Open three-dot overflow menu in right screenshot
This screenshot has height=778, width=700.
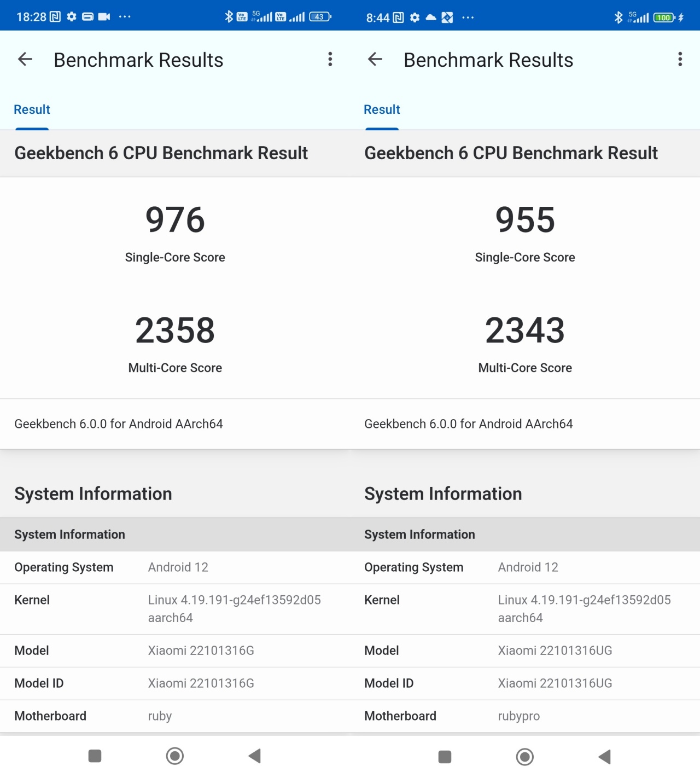point(680,59)
